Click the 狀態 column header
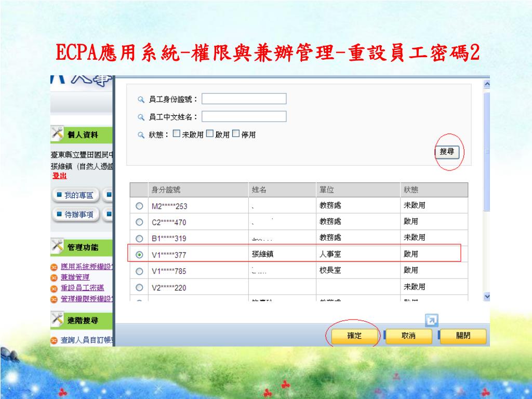This screenshot has height=399, width=532. click(434, 190)
